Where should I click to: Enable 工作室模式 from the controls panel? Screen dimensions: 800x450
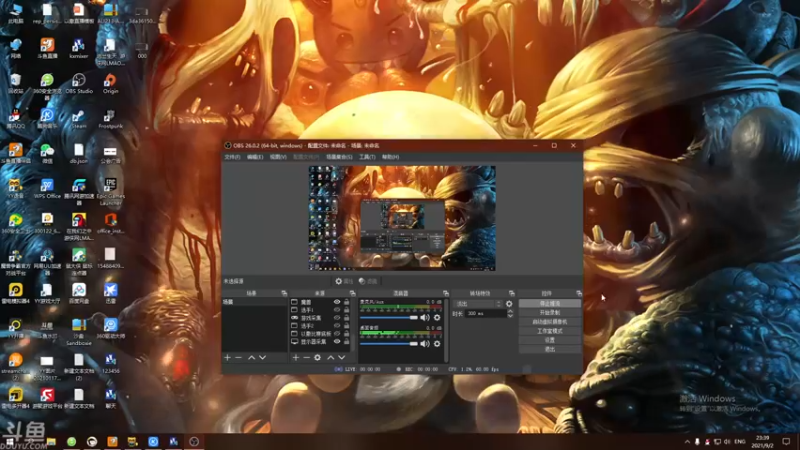click(549, 331)
